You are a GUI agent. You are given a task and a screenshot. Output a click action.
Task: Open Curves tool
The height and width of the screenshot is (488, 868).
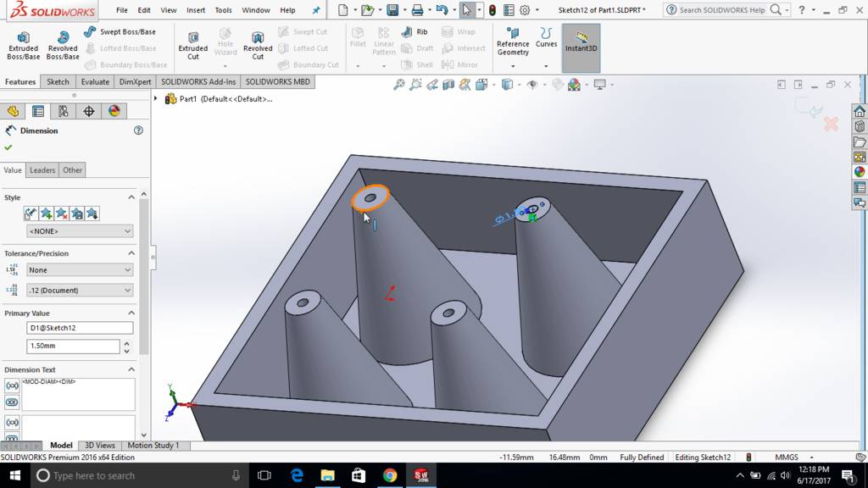pyautogui.click(x=546, y=37)
